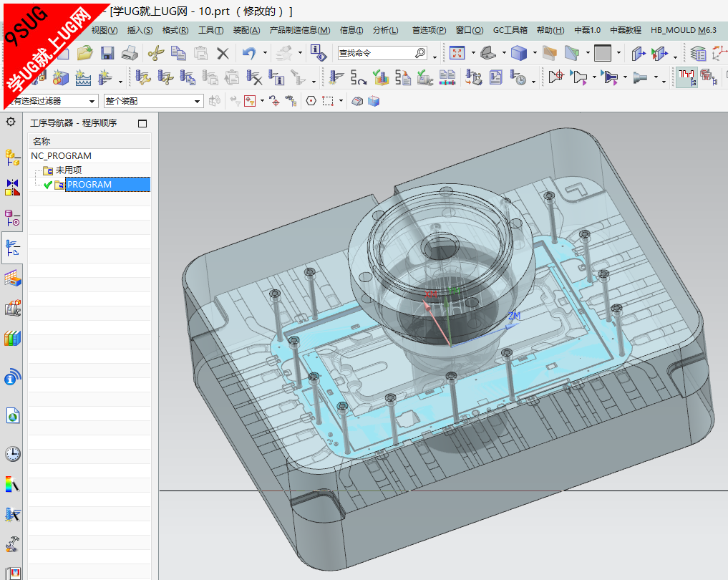Image resolution: width=728 pixels, height=580 pixels.
Task: Open the 中磊教程 menu
Action: coord(626,30)
